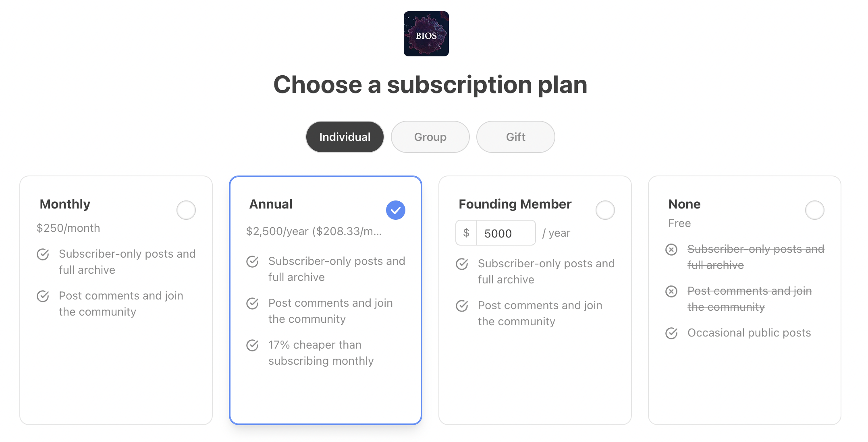The width and height of the screenshot is (868, 442).
Task: Click check icon beside Annual's "Post comments" feature
Action: click(x=252, y=304)
